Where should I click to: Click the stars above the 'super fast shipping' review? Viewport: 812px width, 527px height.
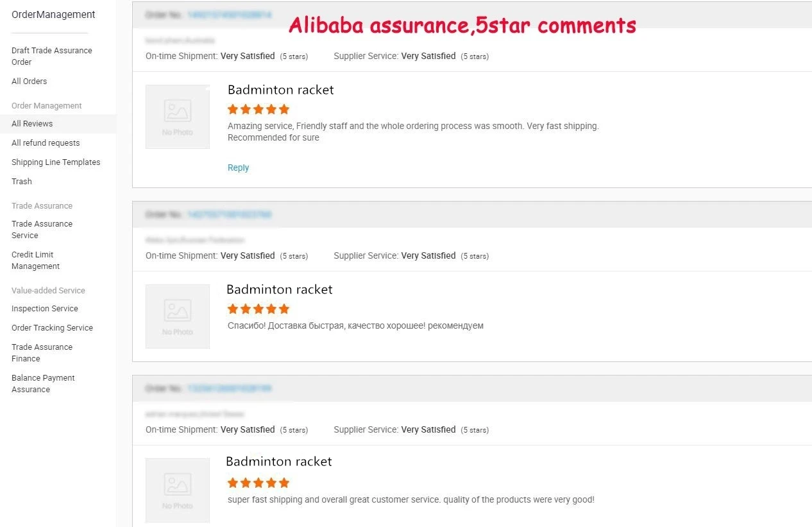point(258,483)
